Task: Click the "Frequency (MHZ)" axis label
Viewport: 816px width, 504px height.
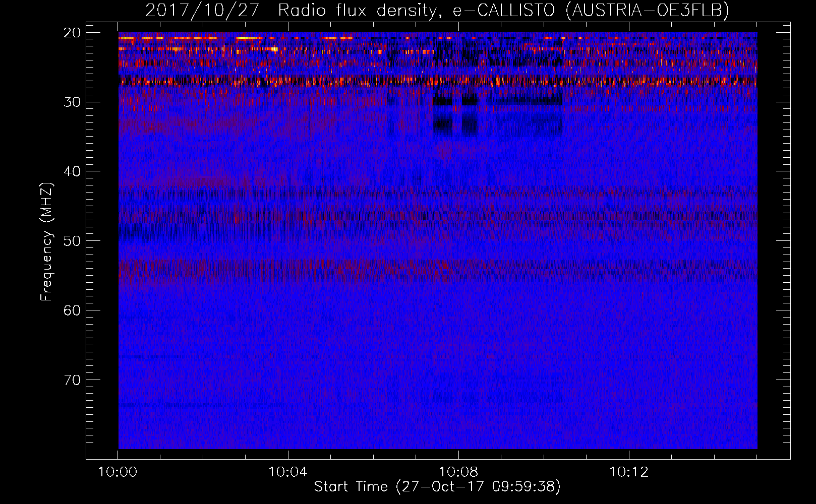Action: 46,242
